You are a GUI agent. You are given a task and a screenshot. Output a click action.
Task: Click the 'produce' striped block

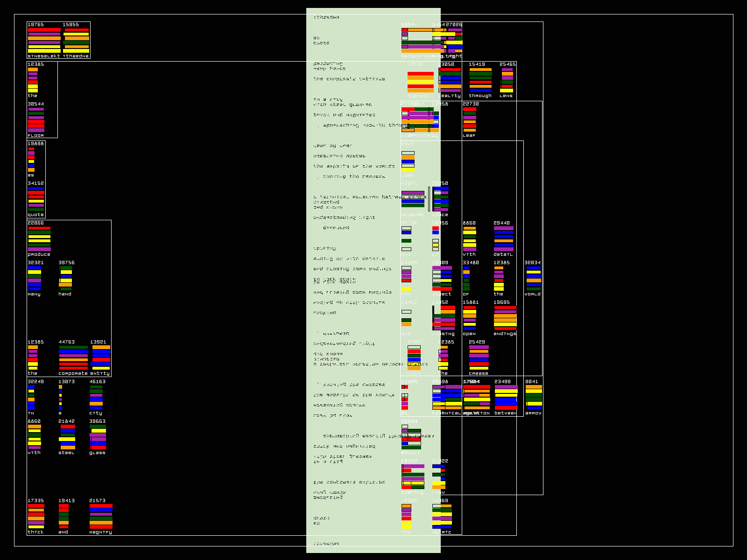[x=39, y=238]
